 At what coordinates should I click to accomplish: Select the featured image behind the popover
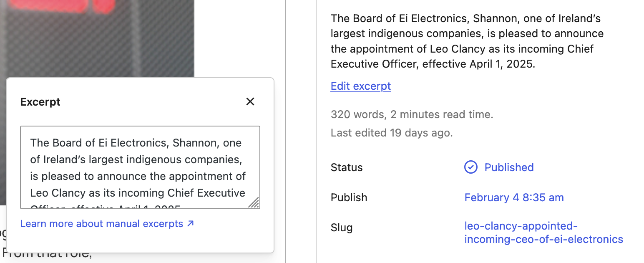97,38
